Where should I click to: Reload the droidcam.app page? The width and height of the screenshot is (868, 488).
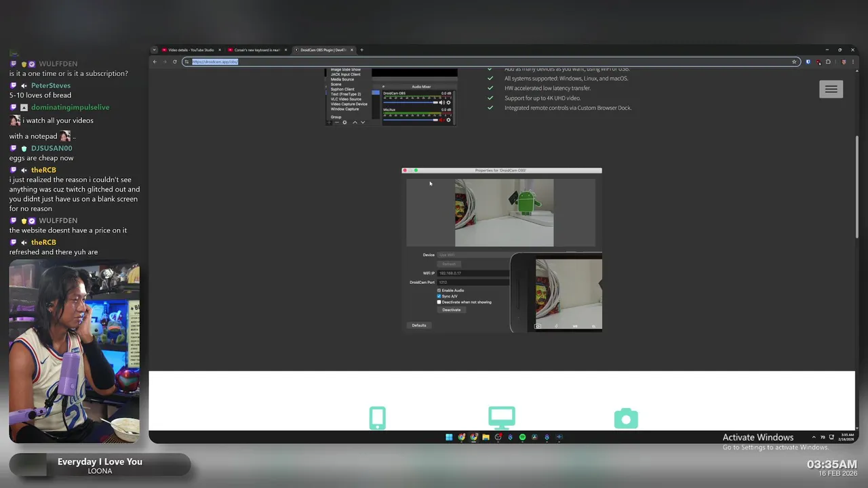[x=175, y=62]
